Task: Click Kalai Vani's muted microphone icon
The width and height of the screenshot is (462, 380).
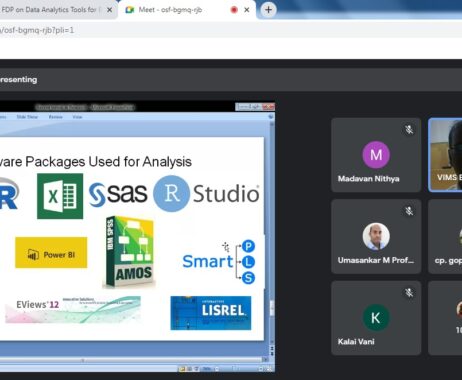Action: pyautogui.click(x=409, y=292)
